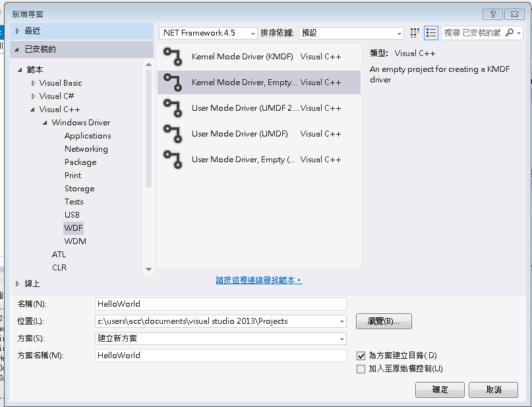Collapse the Windows Driver node arrow
The width and height of the screenshot is (532, 407).
click(45, 123)
